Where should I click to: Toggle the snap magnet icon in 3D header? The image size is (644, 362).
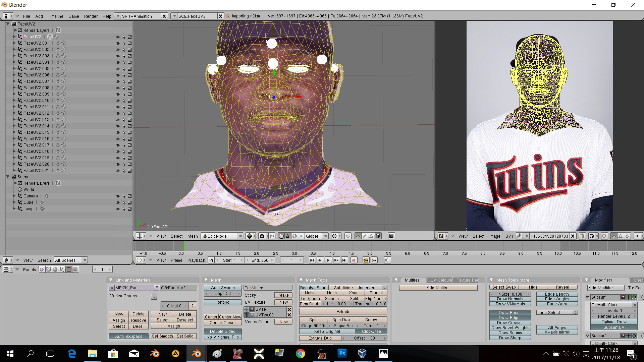[348, 236]
